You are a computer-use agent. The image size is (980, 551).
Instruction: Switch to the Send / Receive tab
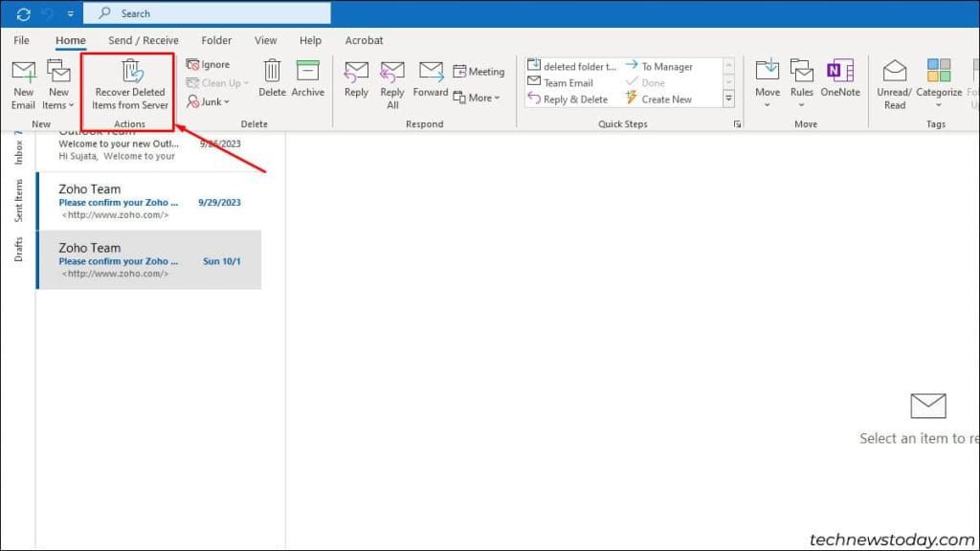click(143, 40)
